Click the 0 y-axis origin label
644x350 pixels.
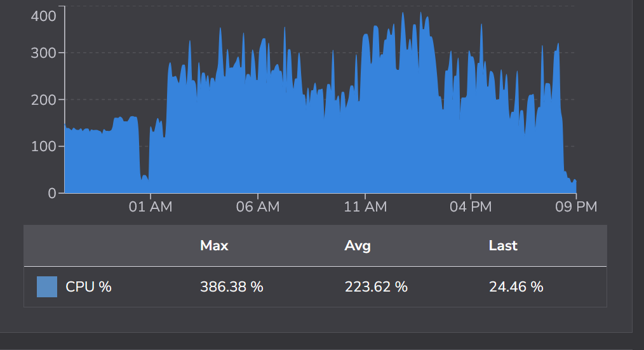[52, 193]
